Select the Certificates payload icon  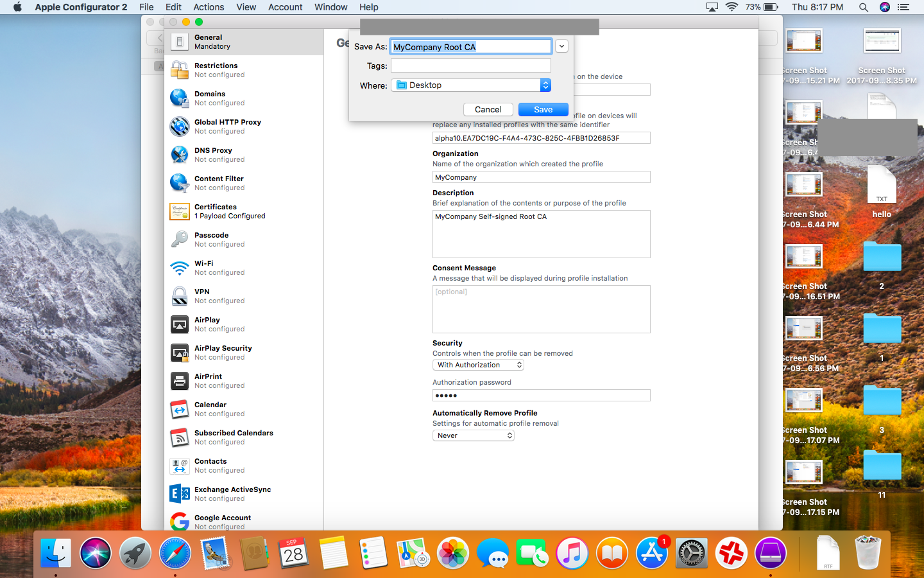click(180, 211)
